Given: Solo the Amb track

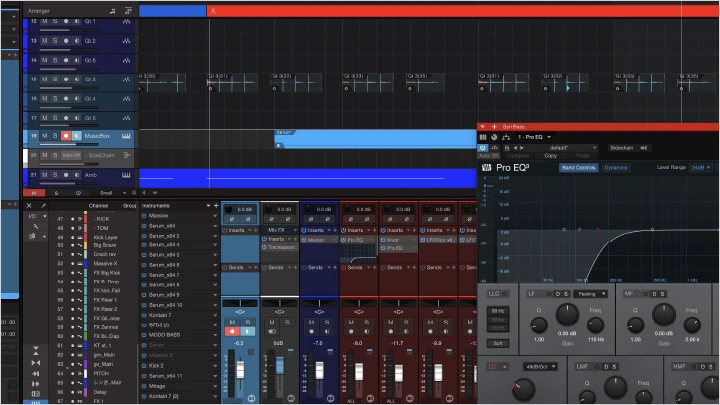Looking at the screenshot, I should 55,175.
